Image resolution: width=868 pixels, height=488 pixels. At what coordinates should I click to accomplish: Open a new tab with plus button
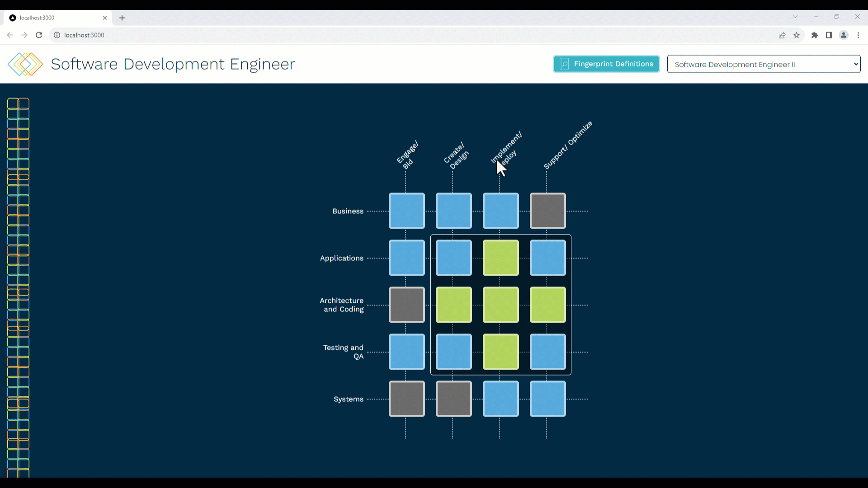122,18
